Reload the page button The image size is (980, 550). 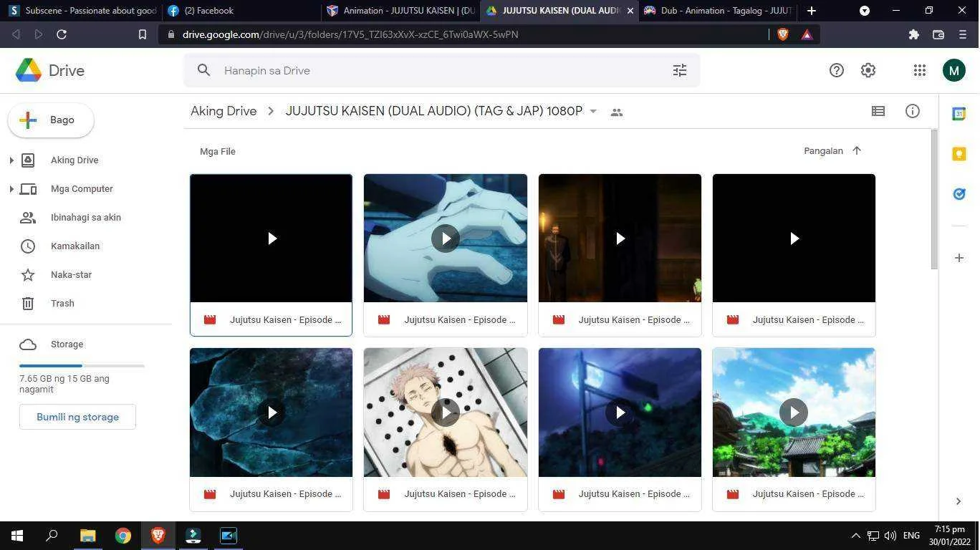[62, 34]
